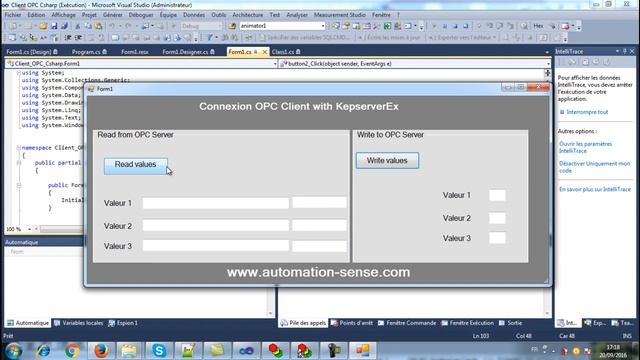Open the Debug configuration dropdown
Screen dimensions: 640x360
[x=201, y=26]
